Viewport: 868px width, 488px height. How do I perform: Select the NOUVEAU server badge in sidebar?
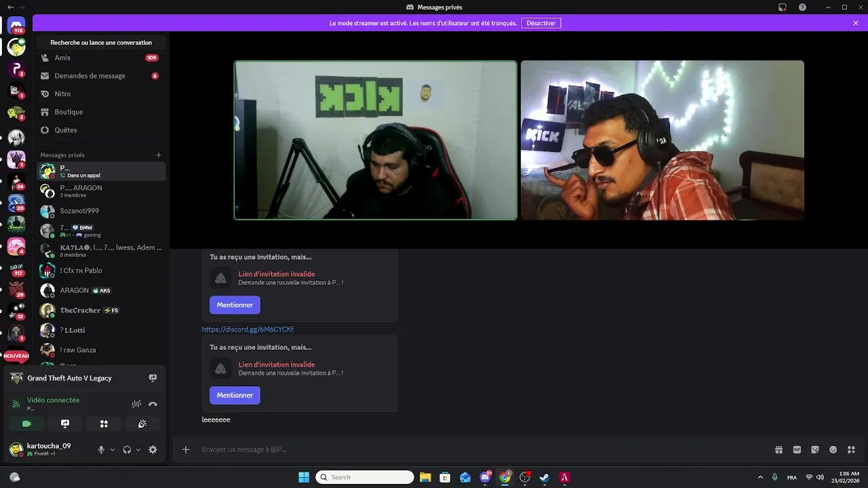[16, 356]
